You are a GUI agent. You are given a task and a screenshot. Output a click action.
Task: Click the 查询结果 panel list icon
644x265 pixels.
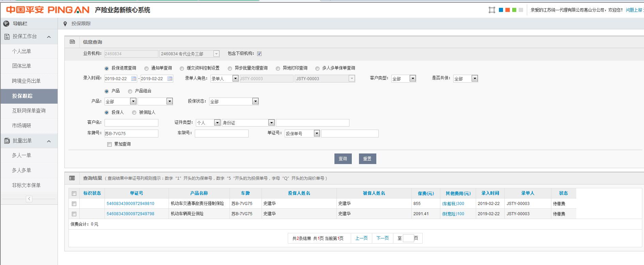coord(72,178)
